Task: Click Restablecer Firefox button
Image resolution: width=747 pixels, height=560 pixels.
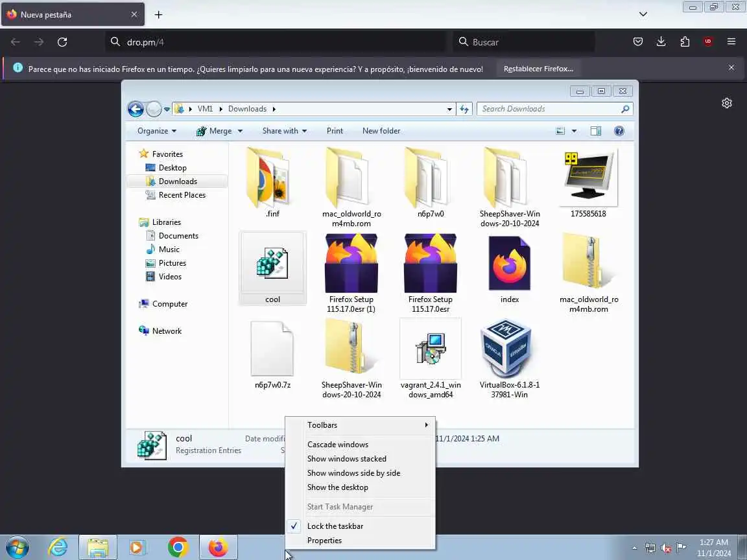Action: point(538,69)
